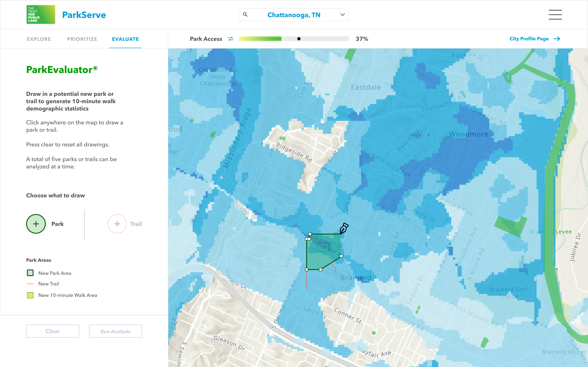The height and width of the screenshot is (367, 588).
Task: Click the search magnifier icon
Action: coord(245,14)
